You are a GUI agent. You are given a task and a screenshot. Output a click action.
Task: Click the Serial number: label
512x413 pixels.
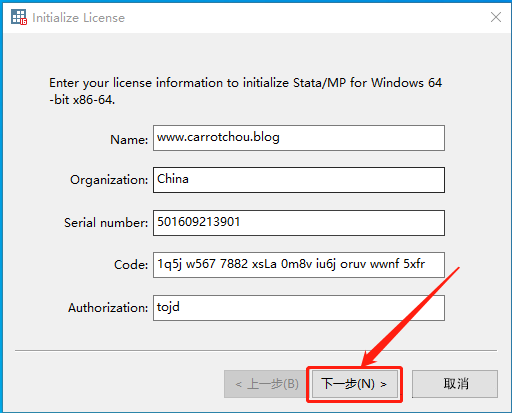106,223
